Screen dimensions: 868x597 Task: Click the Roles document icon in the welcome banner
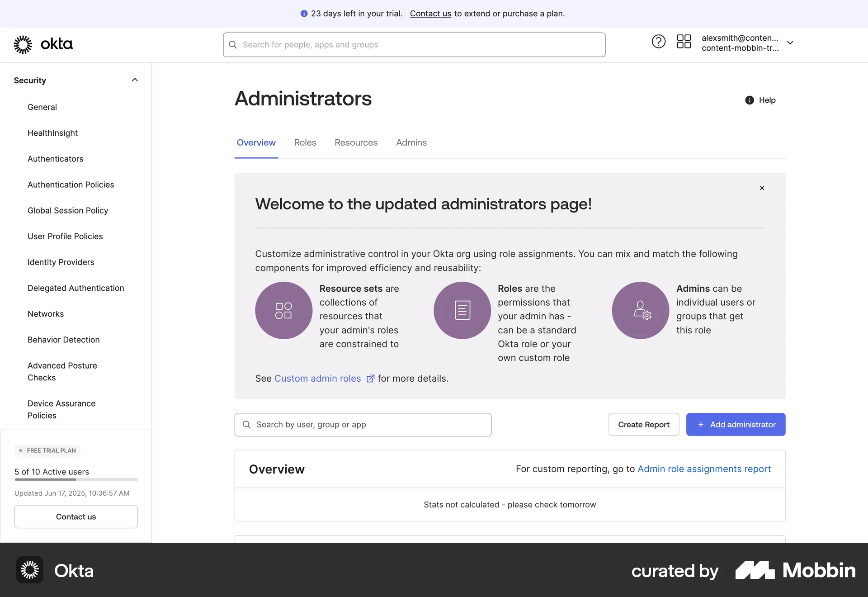coord(462,310)
